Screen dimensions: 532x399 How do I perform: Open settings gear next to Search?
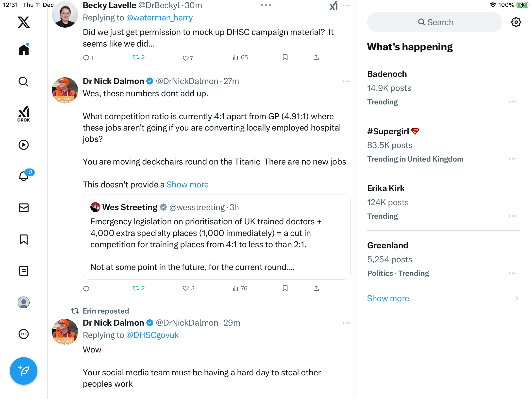coord(516,22)
